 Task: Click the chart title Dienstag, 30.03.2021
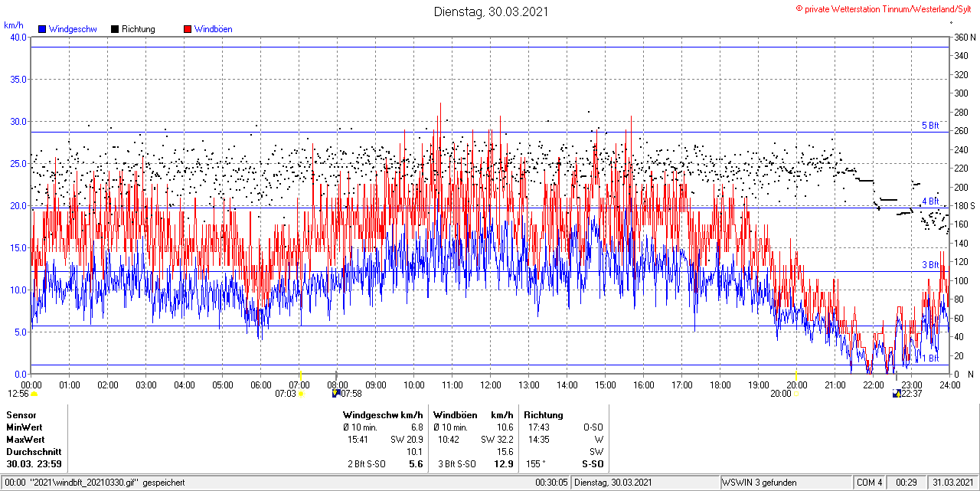491,11
